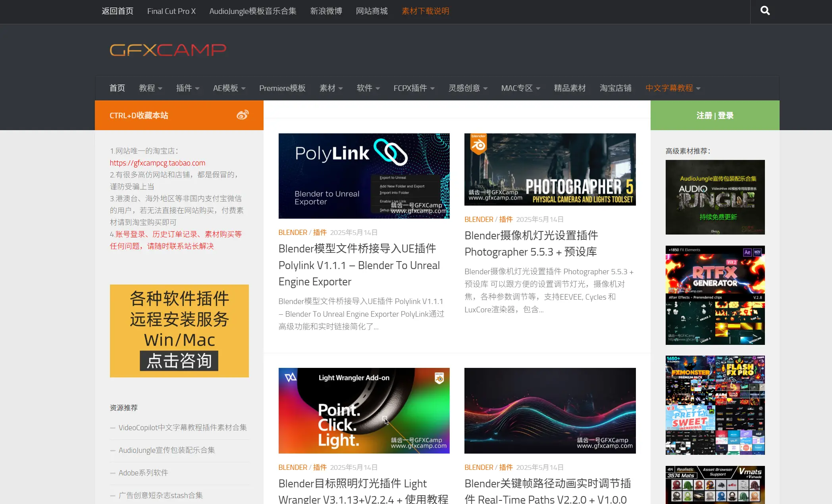Click the search magnifier icon
The height and width of the screenshot is (504, 832).
(765, 11)
